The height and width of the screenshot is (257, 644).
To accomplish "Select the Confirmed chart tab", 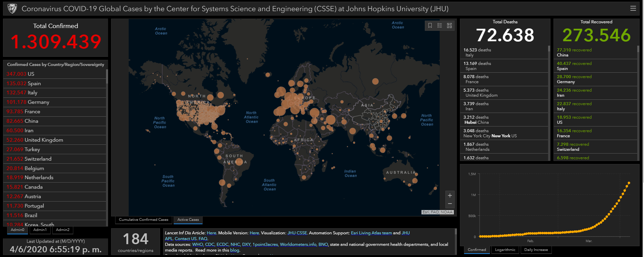I will [477, 250].
